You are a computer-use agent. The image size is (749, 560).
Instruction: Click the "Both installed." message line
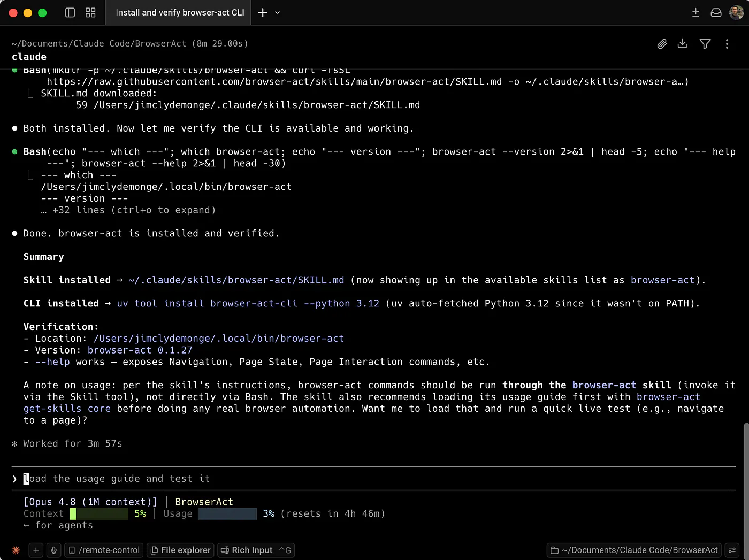(x=218, y=128)
